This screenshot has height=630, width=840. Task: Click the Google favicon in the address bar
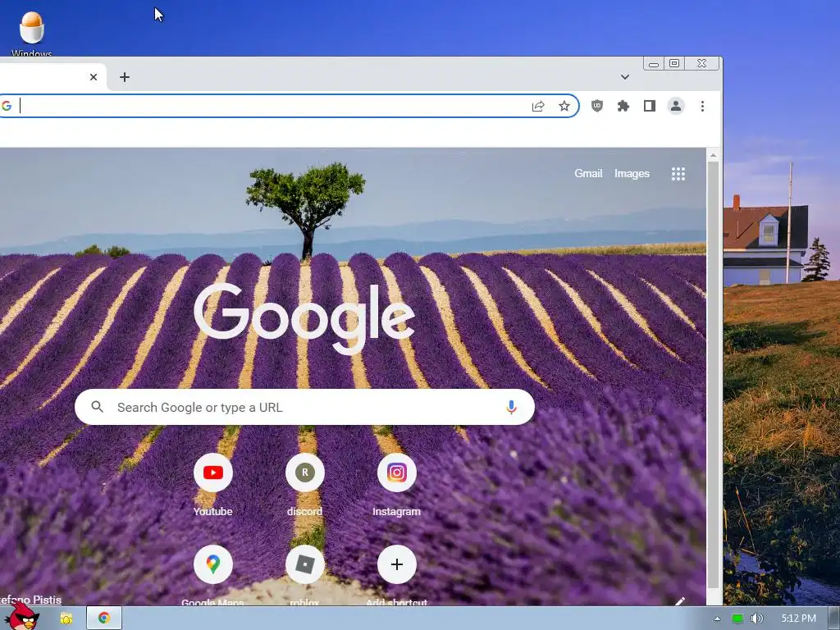pos(7,106)
